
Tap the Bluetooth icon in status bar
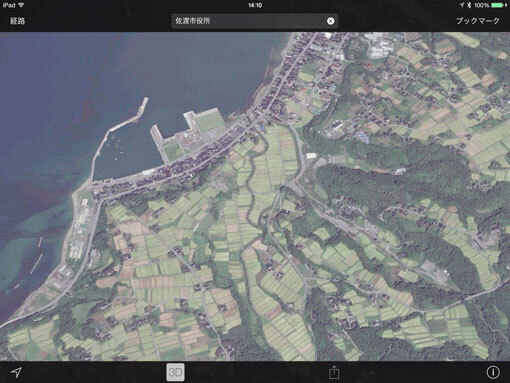click(469, 5)
